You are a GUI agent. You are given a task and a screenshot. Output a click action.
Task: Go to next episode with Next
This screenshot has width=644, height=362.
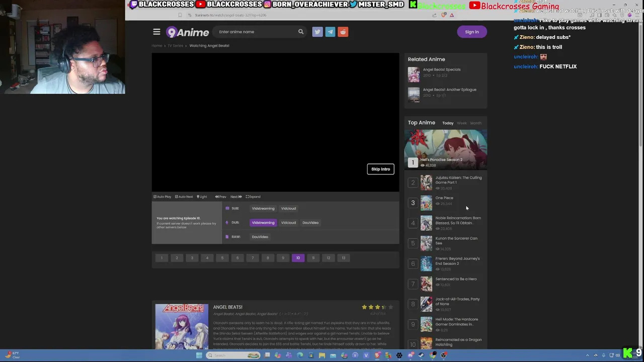236,197
